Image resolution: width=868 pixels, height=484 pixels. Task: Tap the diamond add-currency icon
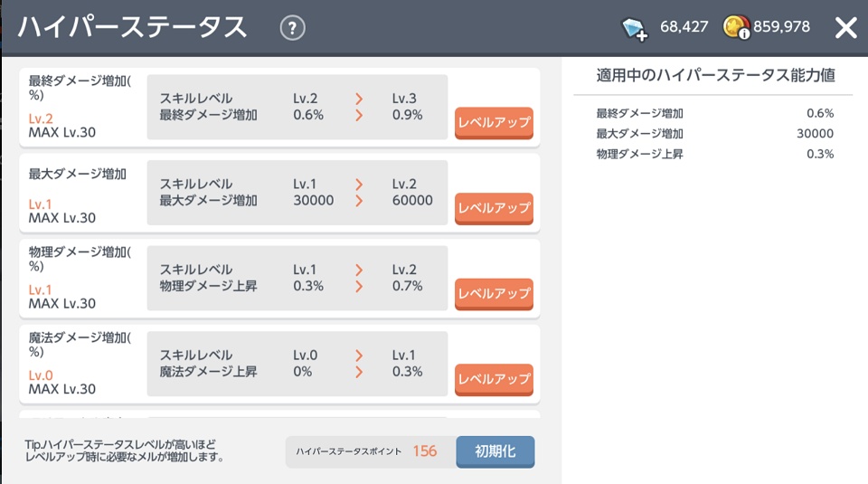[635, 28]
